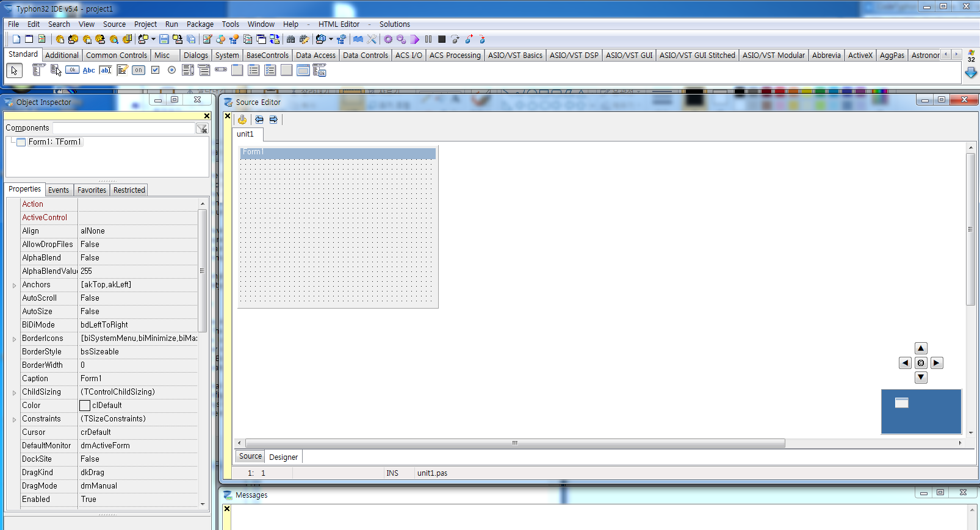Click the designer pan-left arrow button

[x=905, y=363]
